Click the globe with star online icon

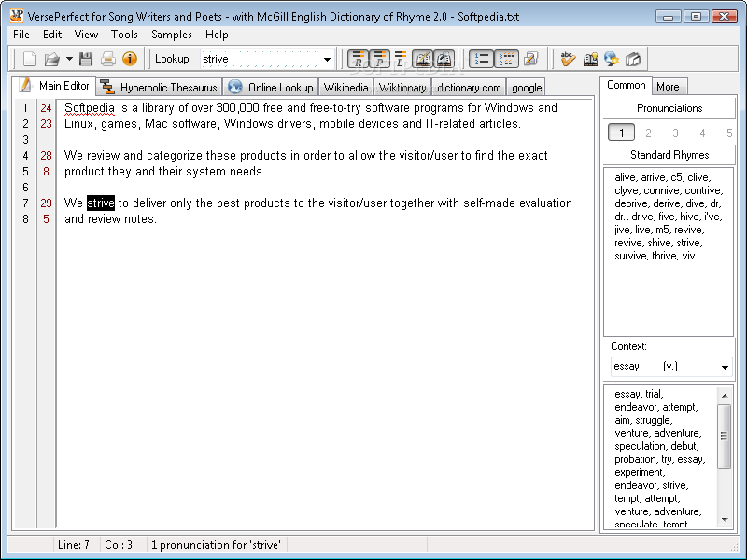(x=612, y=59)
